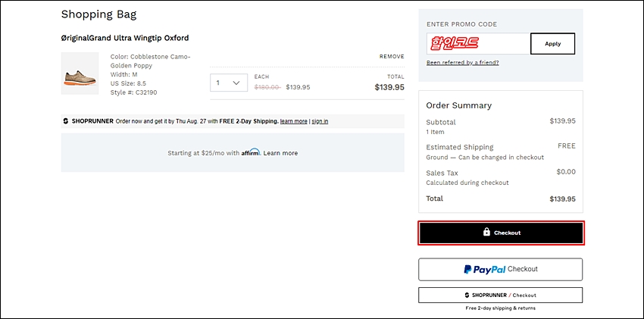Image resolution: width=644 pixels, height=319 pixels.
Task: Click the ShopRunner logo icon in banner
Action: coord(66,121)
